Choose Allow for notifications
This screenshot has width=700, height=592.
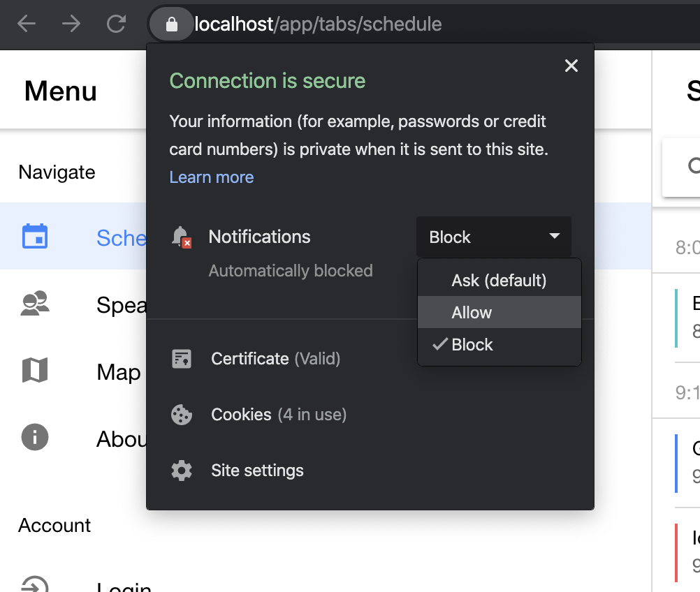(x=499, y=312)
